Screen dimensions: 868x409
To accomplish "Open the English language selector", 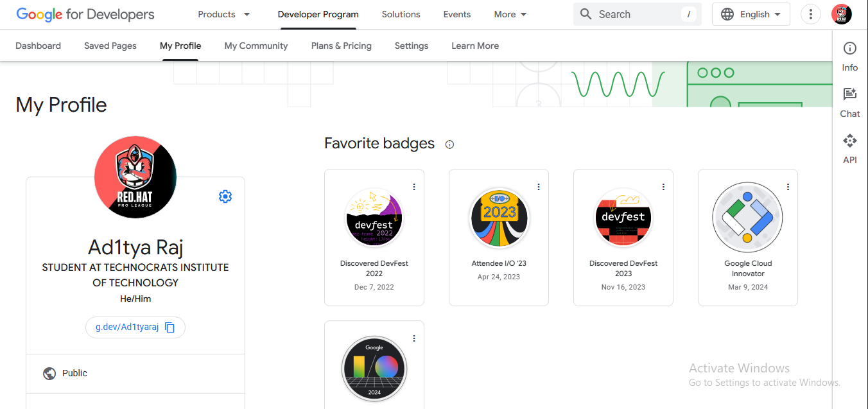I will pyautogui.click(x=751, y=14).
